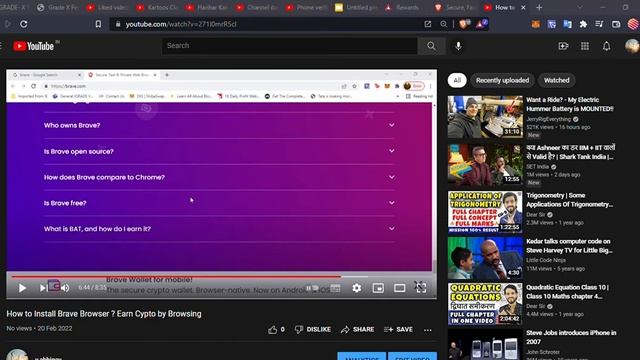Switch to the Secure, Fast tab

(x=455, y=7)
